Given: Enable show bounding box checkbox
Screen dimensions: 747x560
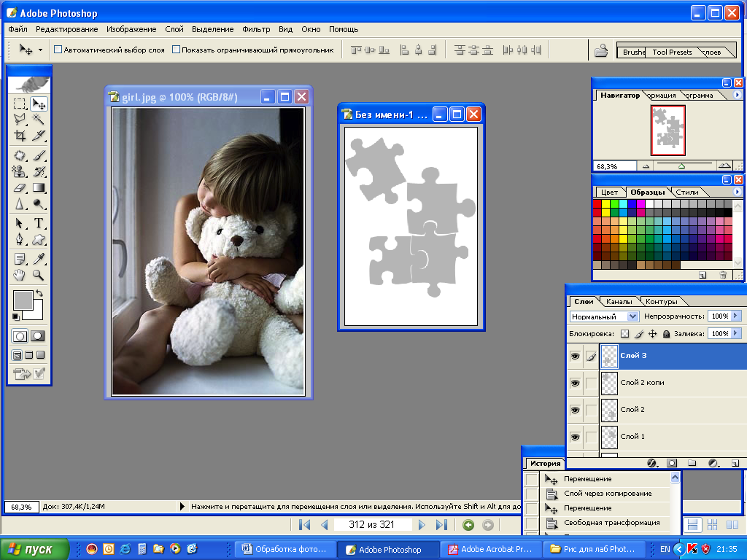Looking at the screenshot, I should tap(176, 50).
